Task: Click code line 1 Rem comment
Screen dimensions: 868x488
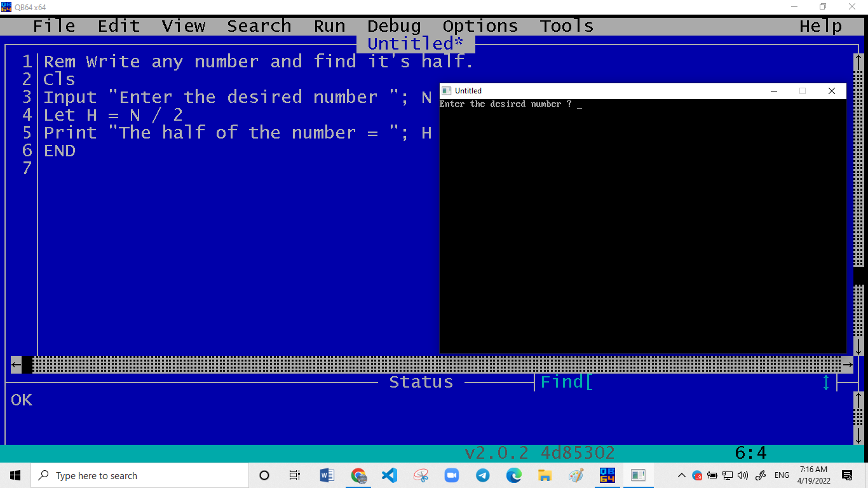Action: tap(259, 62)
